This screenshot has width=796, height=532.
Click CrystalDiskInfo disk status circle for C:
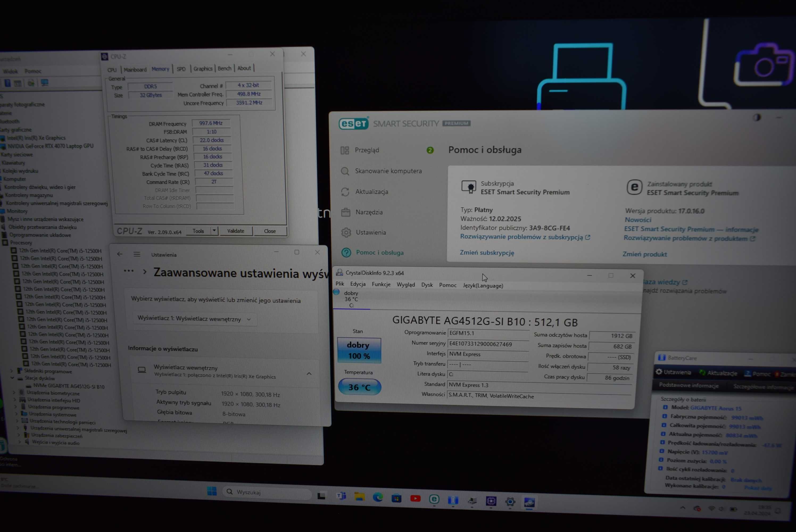[x=336, y=292]
